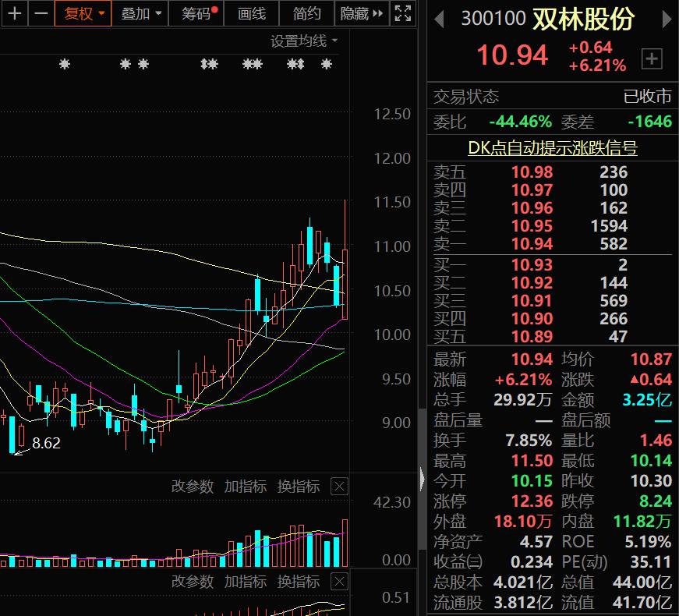Close the bottom indicator panel
This screenshot has height=616, width=679.
pos(339,582)
